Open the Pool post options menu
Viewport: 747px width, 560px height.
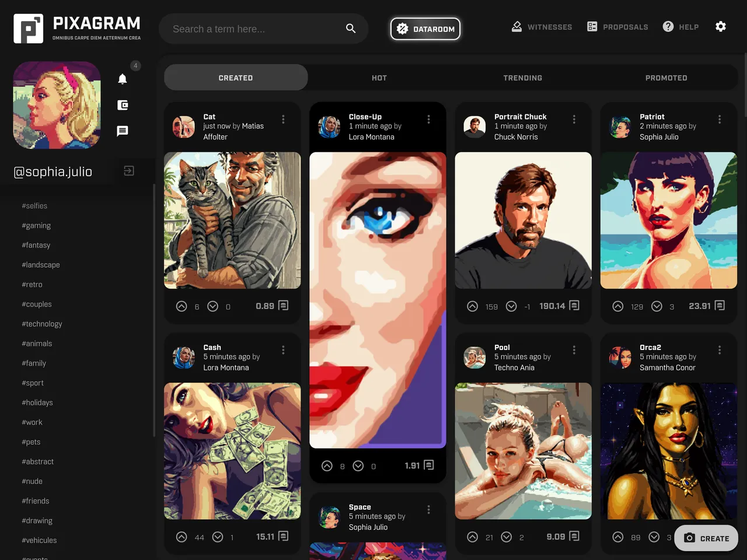click(574, 350)
